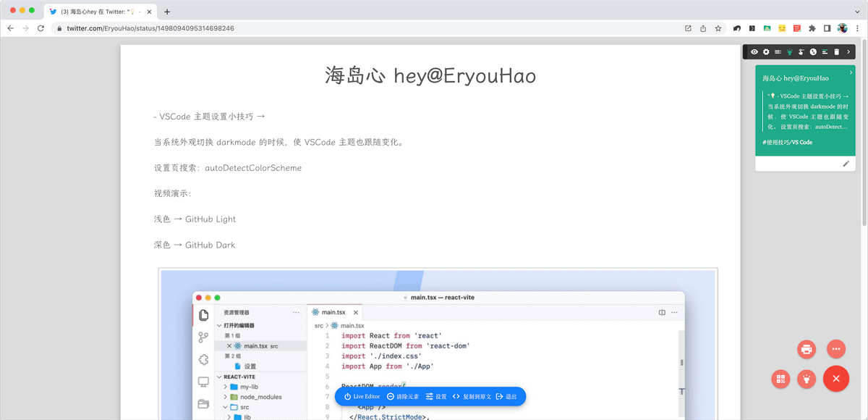Expand the dark toolbar with its right chevron
This screenshot has height=420, width=868.
click(848, 52)
